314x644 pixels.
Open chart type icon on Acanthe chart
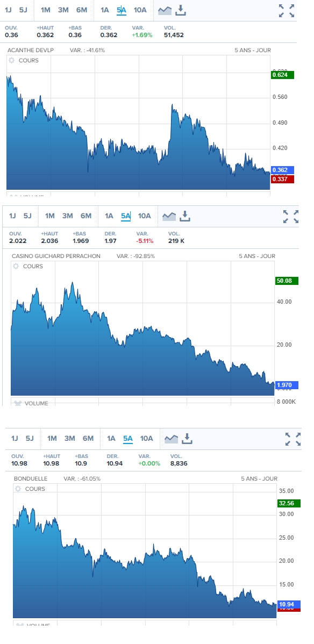(165, 10)
